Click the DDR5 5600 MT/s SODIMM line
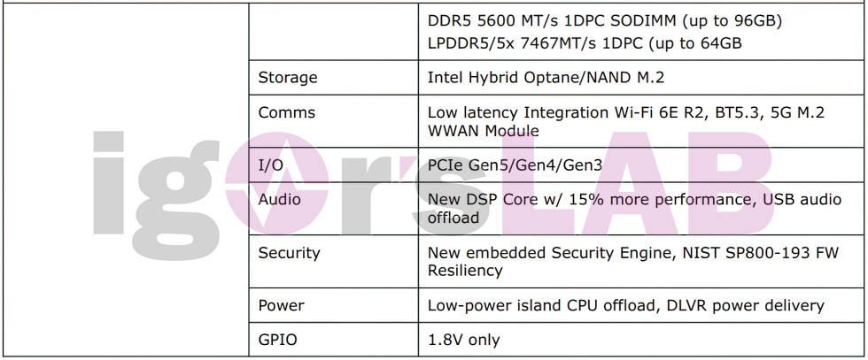 [604, 21]
